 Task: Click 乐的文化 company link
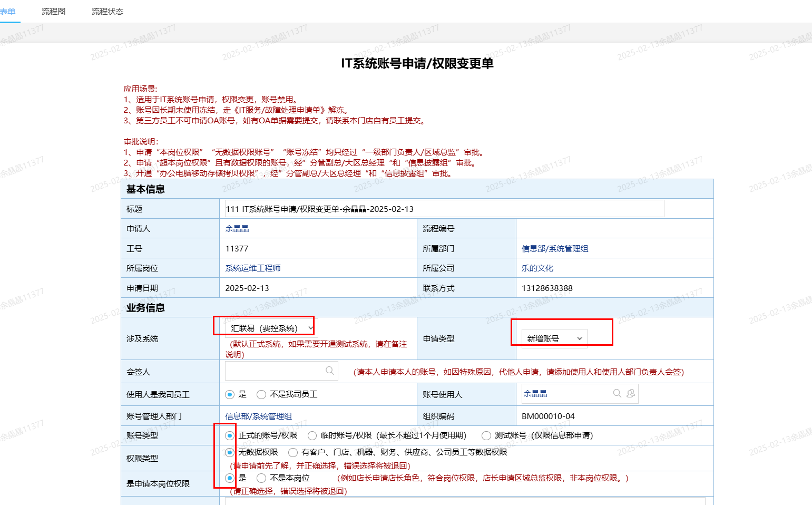pos(537,268)
